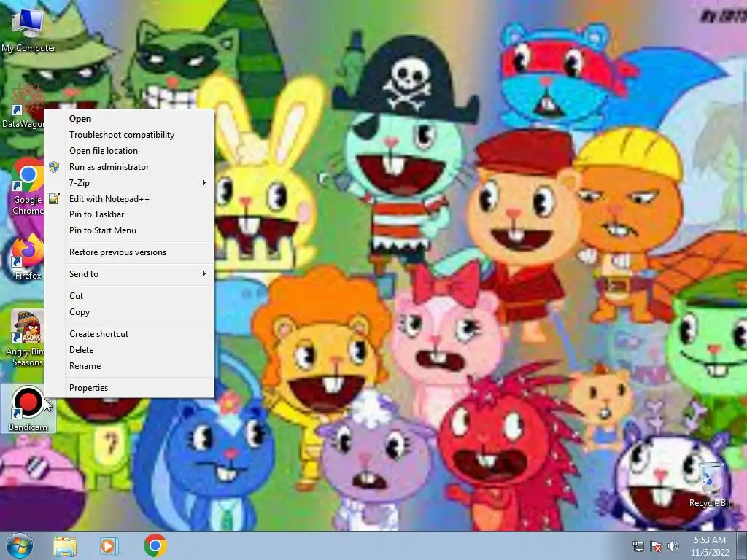This screenshot has height=560, width=747.
Task: Choose Delete from the context menu
Action: pos(130,349)
